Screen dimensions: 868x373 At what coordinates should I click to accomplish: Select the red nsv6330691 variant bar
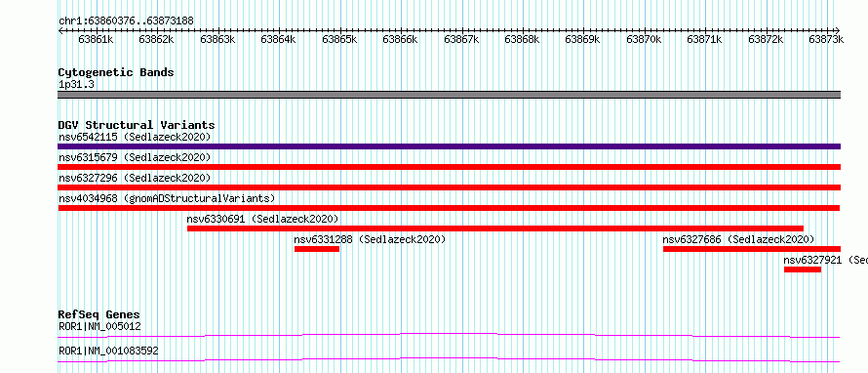point(495,228)
